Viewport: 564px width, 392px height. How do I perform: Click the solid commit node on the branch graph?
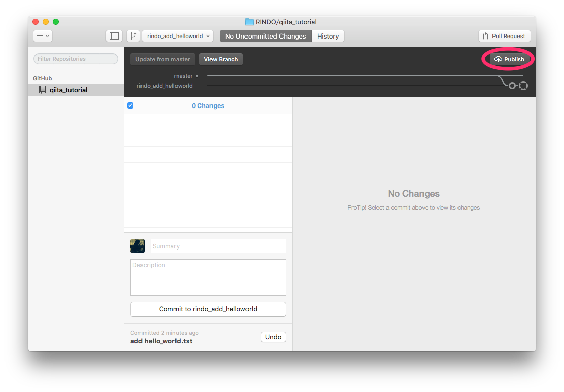point(512,85)
